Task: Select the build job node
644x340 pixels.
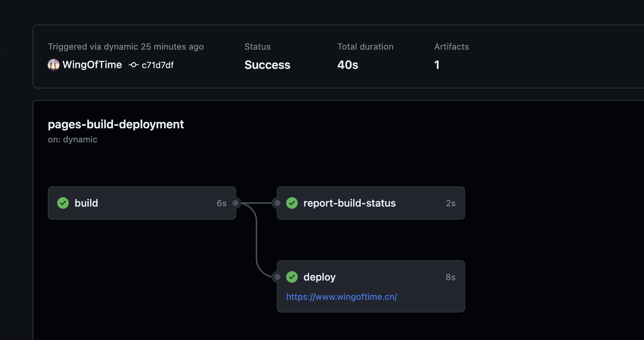Action: (141, 203)
